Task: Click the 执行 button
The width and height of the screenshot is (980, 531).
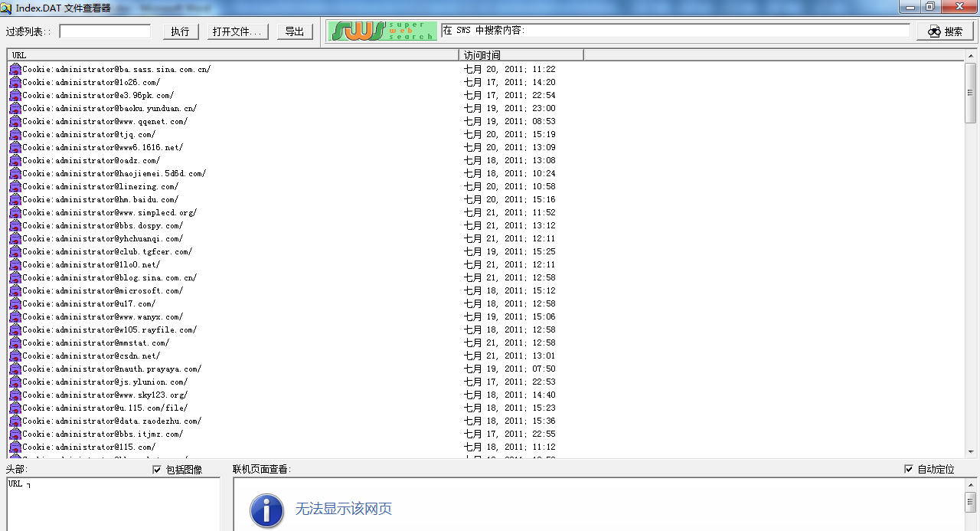Action: coord(181,31)
